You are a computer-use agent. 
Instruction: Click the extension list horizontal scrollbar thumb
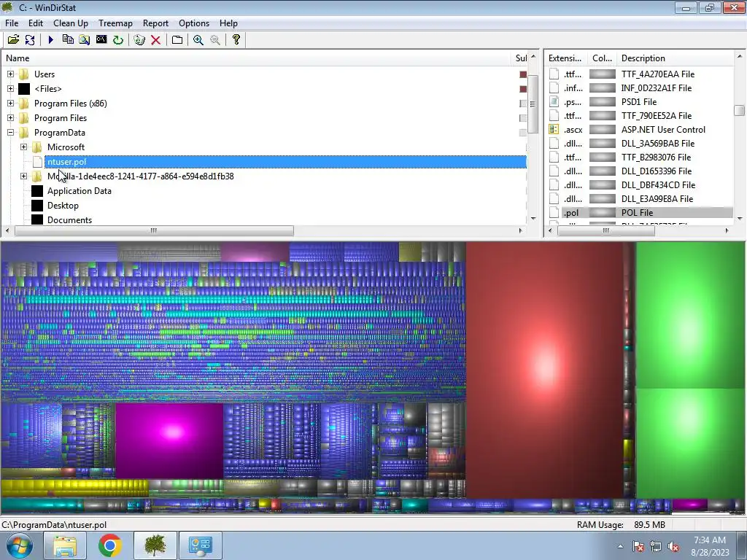pos(606,231)
